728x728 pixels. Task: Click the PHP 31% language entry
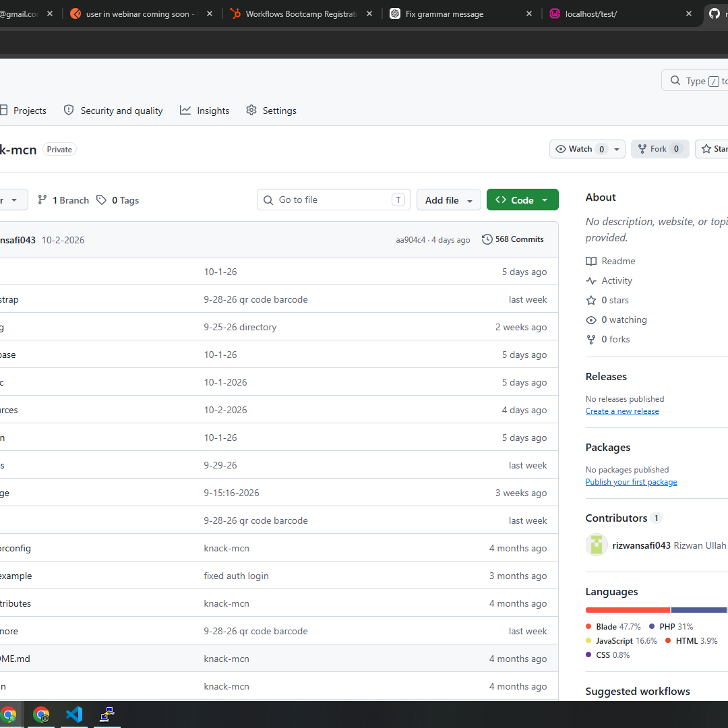[x=671, y=626]
